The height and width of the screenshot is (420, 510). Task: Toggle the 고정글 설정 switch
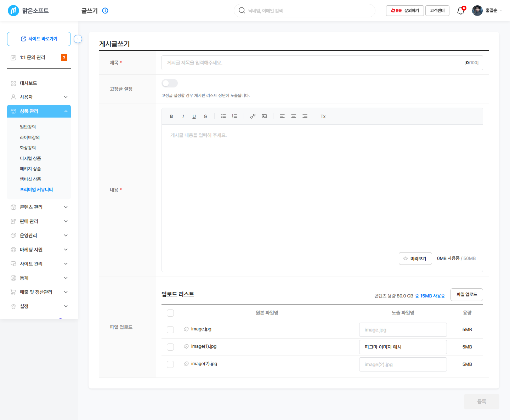pyautogui.click(x=170, y=83)
